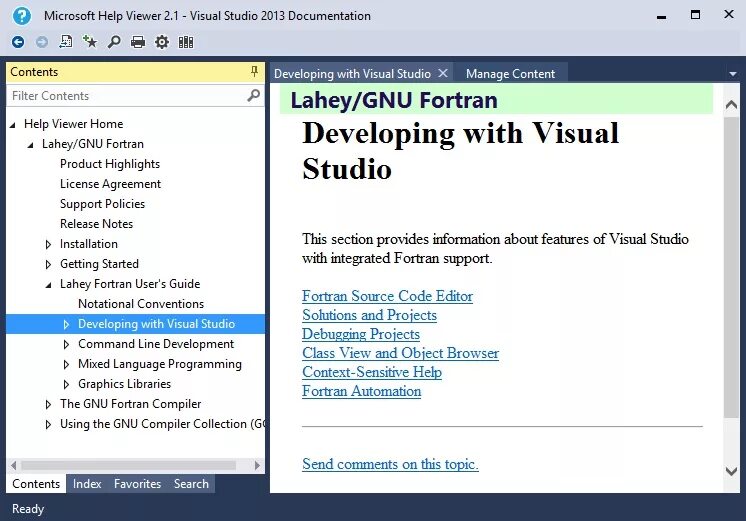Select Mixed Language Programming tree item
The height and width of the screenshot is (521, 746).
click(x=160, y=364)
